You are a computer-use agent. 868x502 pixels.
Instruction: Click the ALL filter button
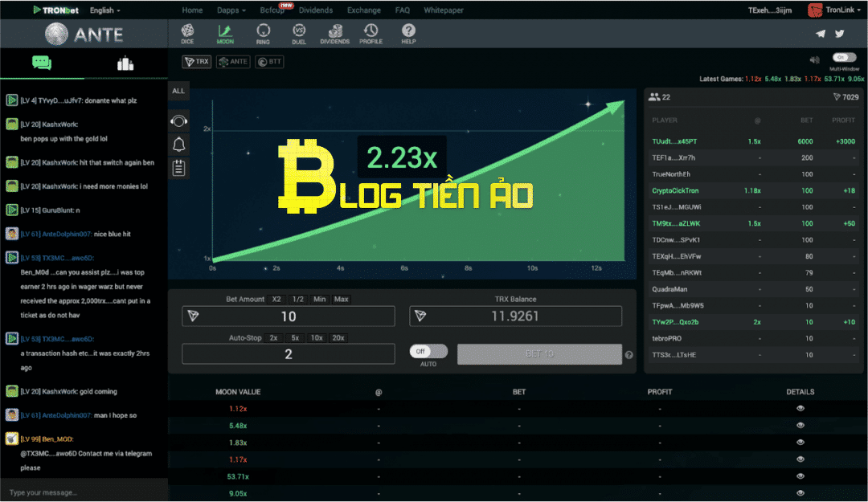click(x=178, y=91)
